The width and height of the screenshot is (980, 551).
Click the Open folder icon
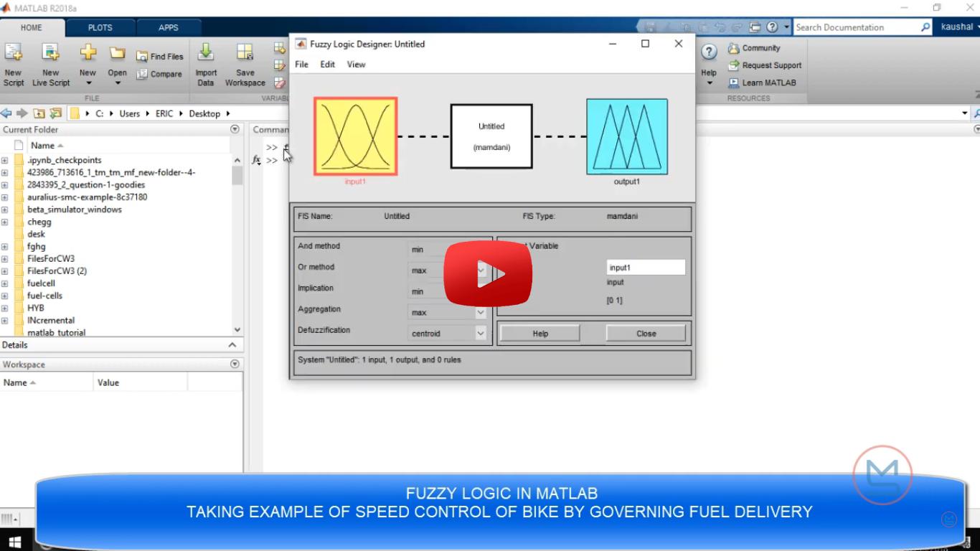(x=117, y=53)
